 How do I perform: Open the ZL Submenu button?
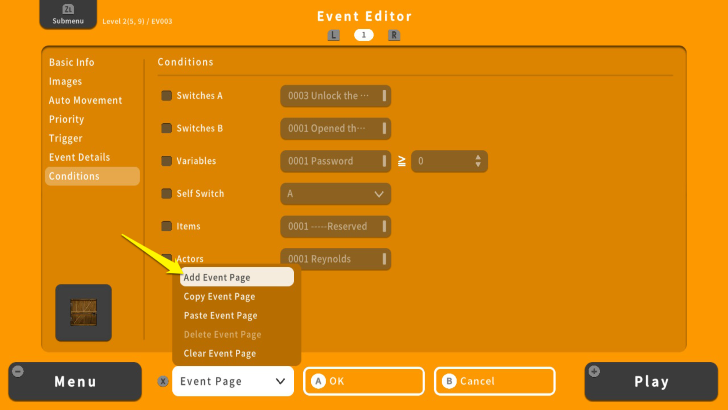click(x=68, y=14)
